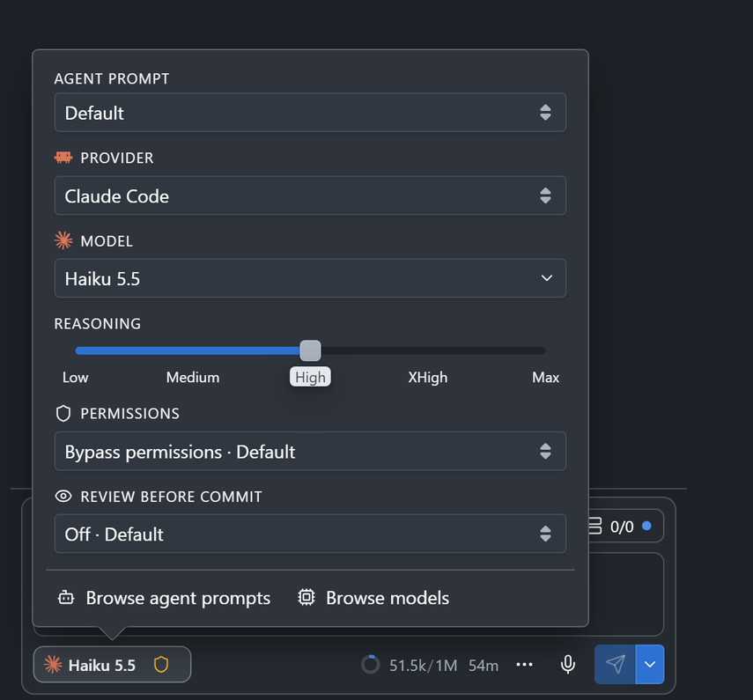Activate the microphone voice input
This screenshot has width=753, height=700.
point(568,665)
